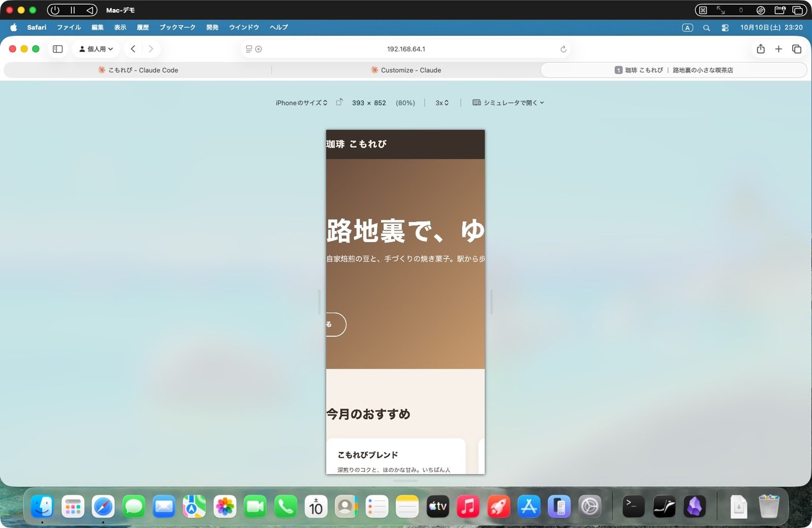Open Spotlight search icon in menu bar
Screen dimensions: 812x528
[706, 28]
